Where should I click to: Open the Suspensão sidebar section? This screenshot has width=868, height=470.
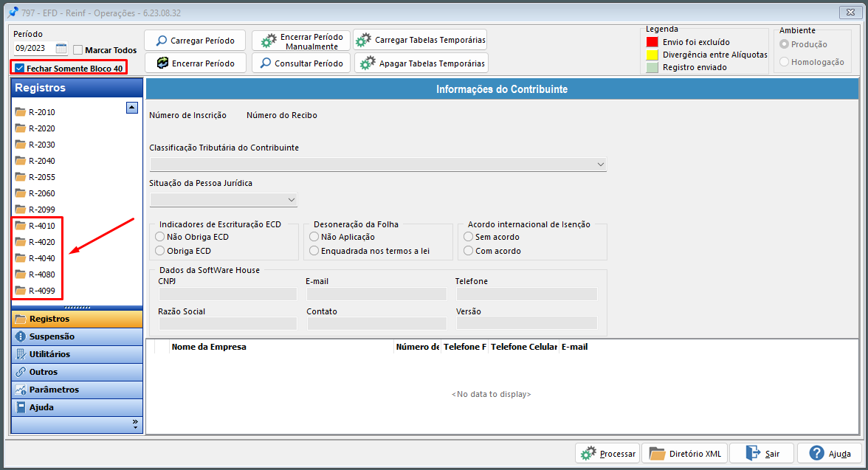tap(77, 336)
